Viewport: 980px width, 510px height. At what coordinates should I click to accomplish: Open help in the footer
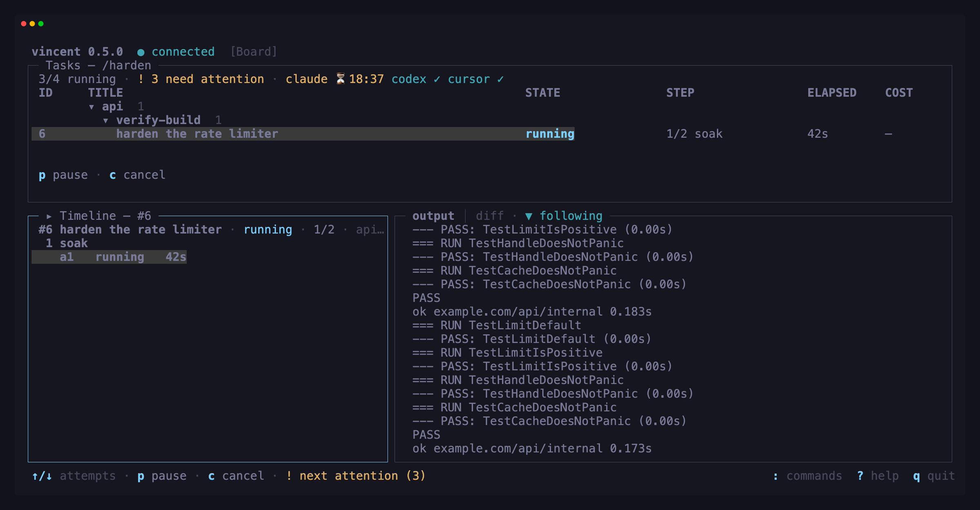coord(878,476)
